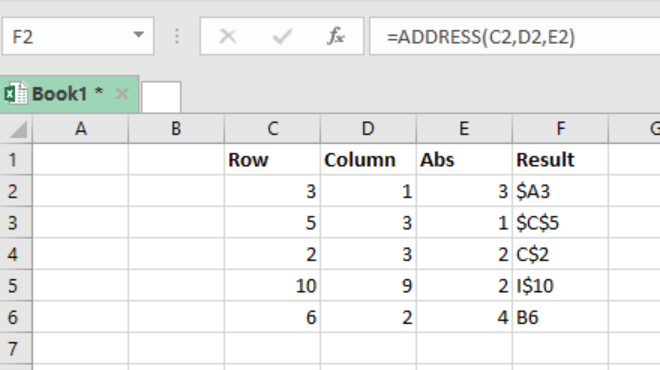Click the Excel icon on the Book1 tab
Image resolution: width=660 pixels, height=370 pixels.
pyautogui.click(x=16, y=93)
